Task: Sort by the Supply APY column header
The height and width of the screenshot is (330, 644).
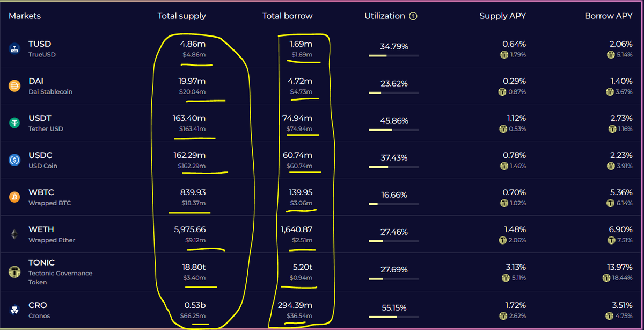Action: click(502, 16)
